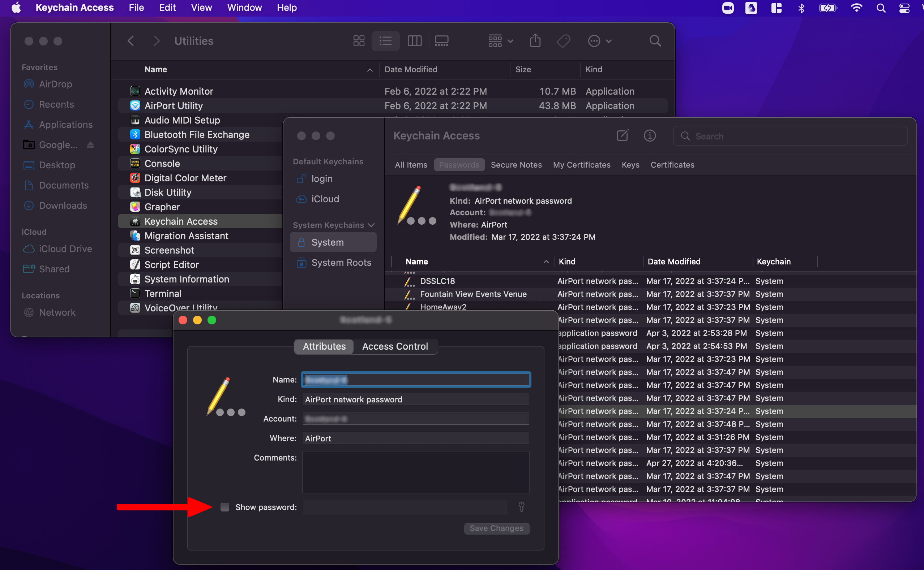Open the Help menu

[x=286, y=8]
